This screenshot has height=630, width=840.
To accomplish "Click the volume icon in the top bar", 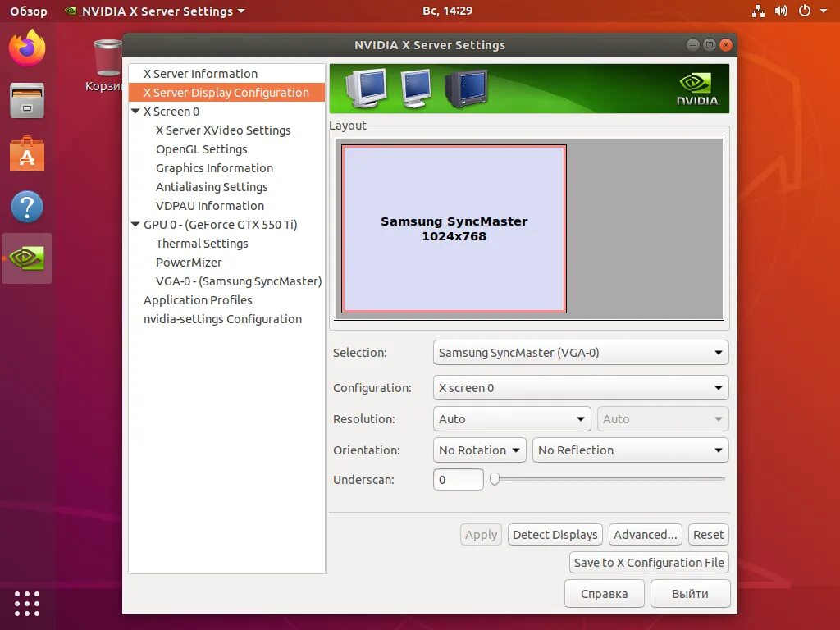I will tap(781, 11).
